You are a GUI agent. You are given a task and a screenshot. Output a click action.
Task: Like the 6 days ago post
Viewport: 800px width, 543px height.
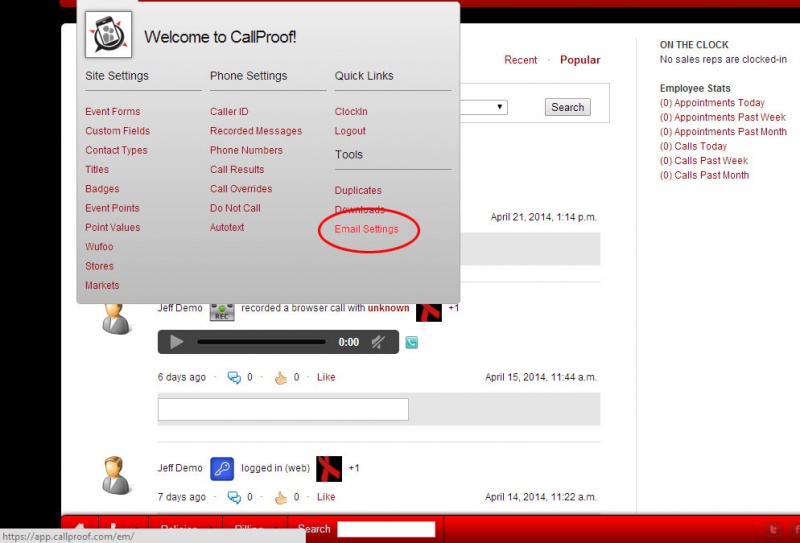pyautogui.click(x=326, y=377)
